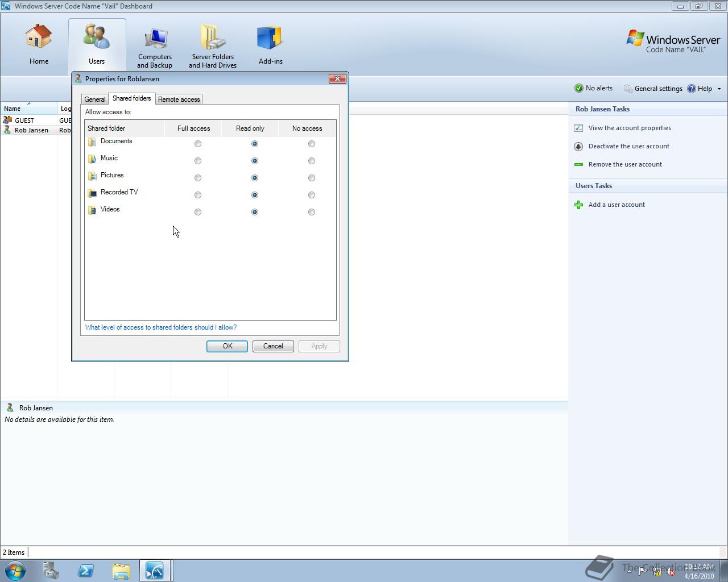Screen dimensions: 728x582
Task: Expand the Help dropdown arrow
Action: [x=719, y=89]
